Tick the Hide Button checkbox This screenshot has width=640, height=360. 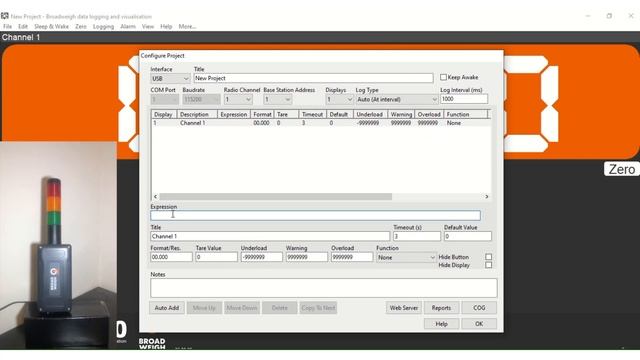pos(489,257)
